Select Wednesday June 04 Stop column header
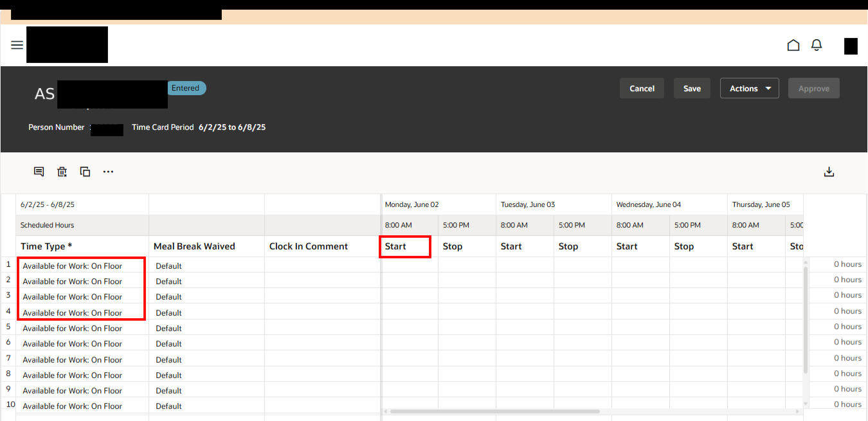The image size is (868, 421). 698,246
